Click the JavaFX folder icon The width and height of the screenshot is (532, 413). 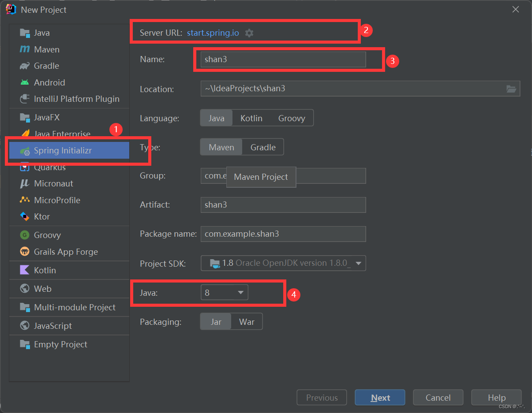pyautogui.click(x=25, y=117)
